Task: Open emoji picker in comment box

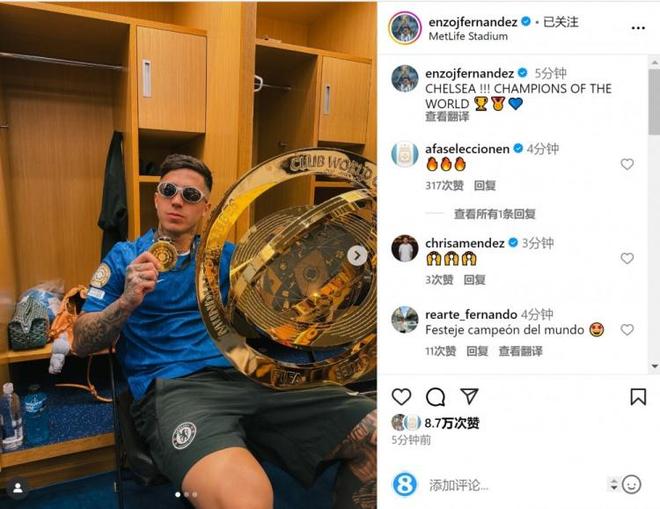Action: pyautogui.click(x=631, y=485)
